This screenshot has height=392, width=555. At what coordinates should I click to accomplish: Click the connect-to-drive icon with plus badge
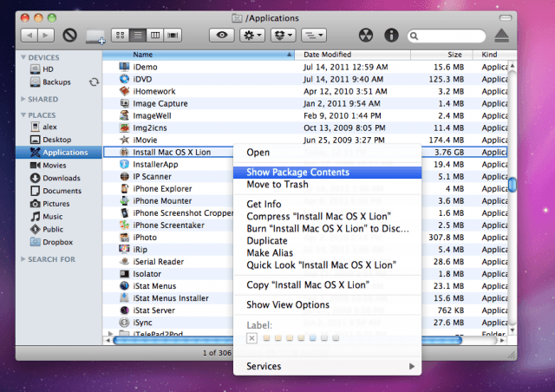[96, 36]
